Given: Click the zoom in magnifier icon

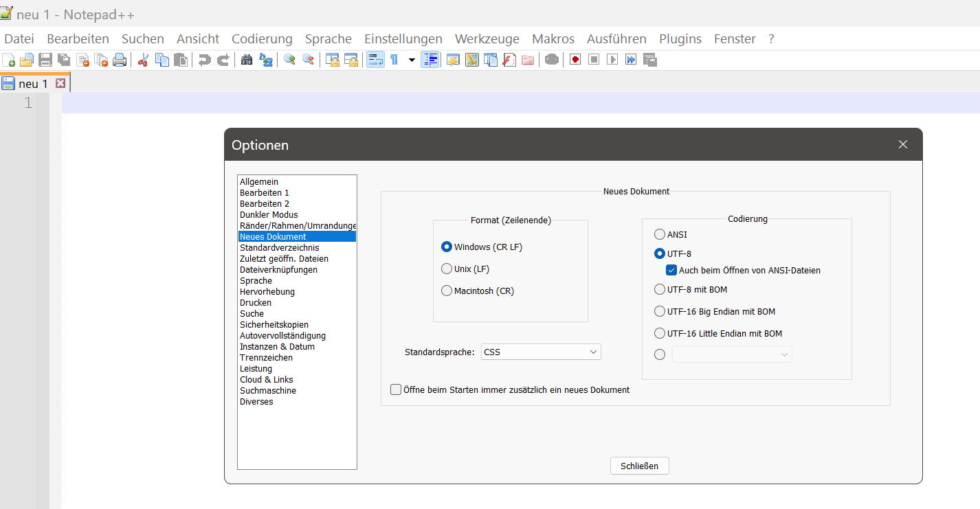Looking at the screenshot, I should [289, 60].
